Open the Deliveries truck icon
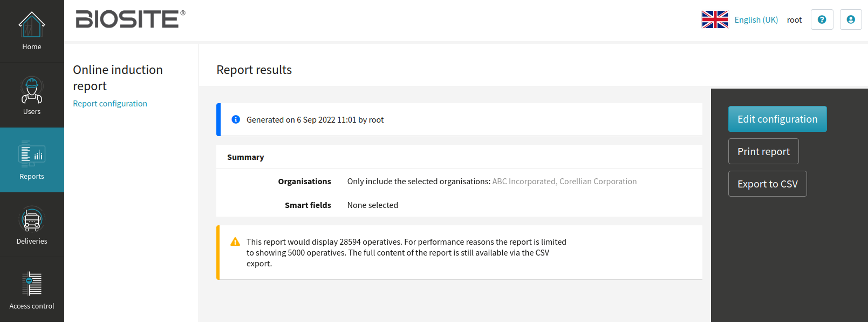This screenshot has width=868, height=322. [x=32, y=219]
